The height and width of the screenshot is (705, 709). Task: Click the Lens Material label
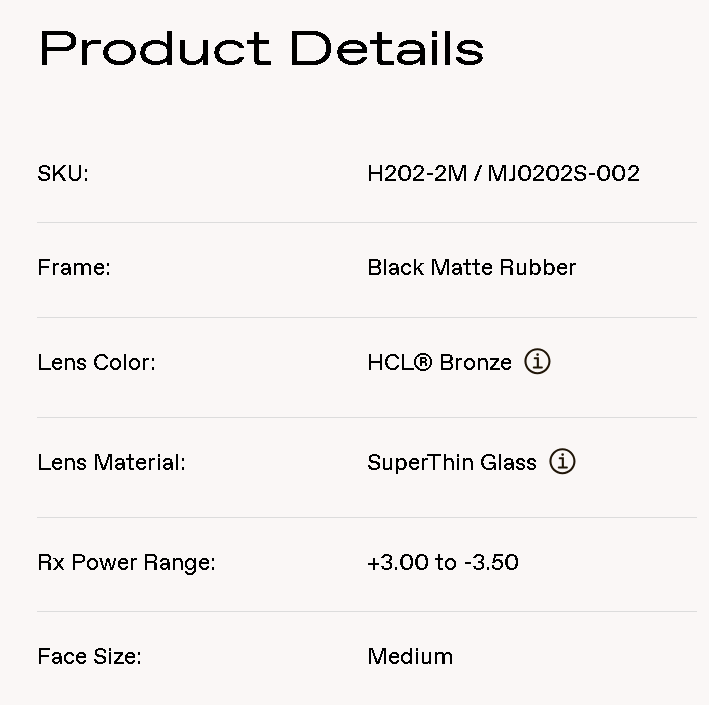tap(111, 462)
